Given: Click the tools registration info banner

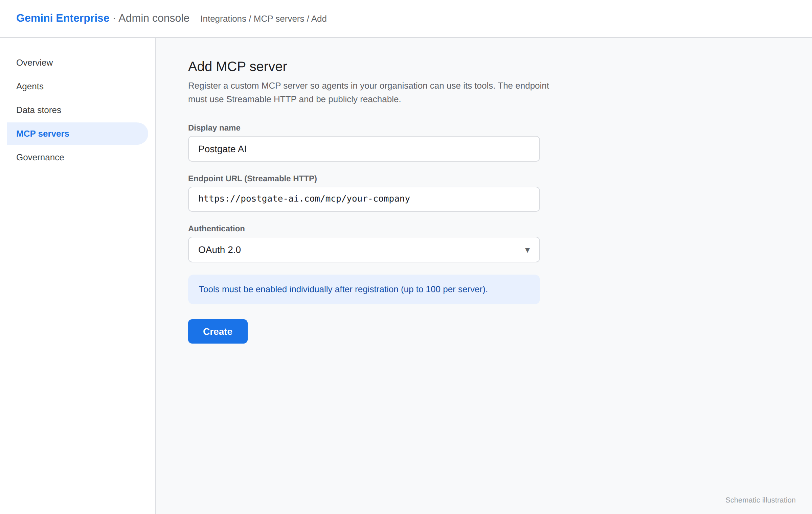Looking at the screenshot, I should [364, 289].
